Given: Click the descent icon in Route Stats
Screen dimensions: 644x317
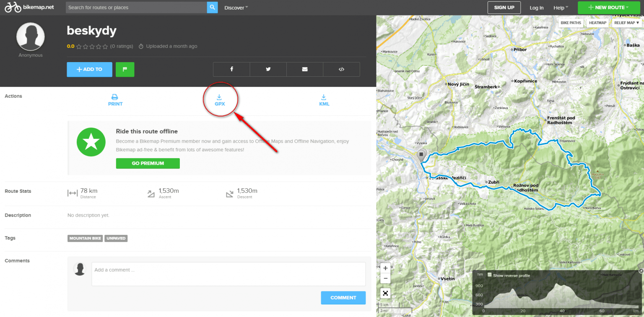Looking at the screenshot, I should (x=230, y=194).
